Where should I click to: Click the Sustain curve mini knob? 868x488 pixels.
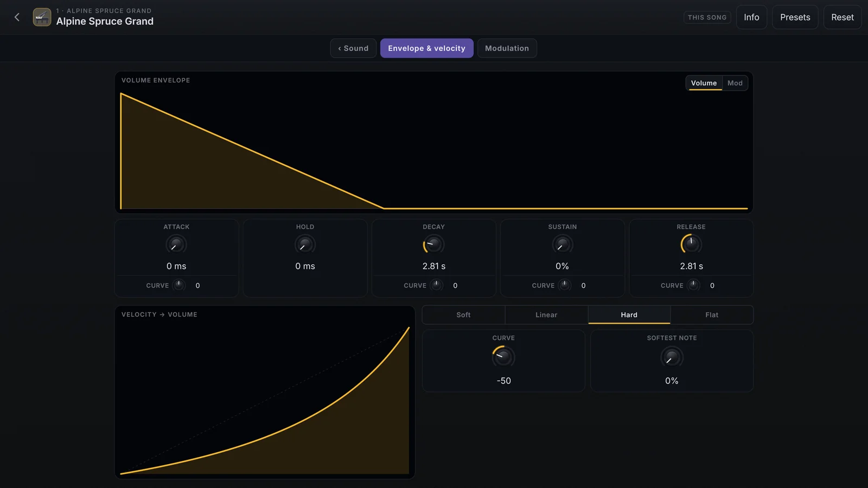coord(565,285)
